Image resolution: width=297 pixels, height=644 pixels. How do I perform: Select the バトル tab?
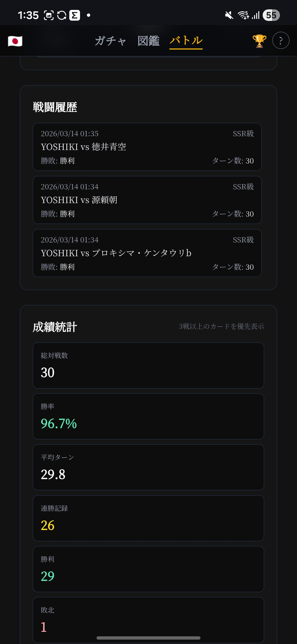coord(186,41)
